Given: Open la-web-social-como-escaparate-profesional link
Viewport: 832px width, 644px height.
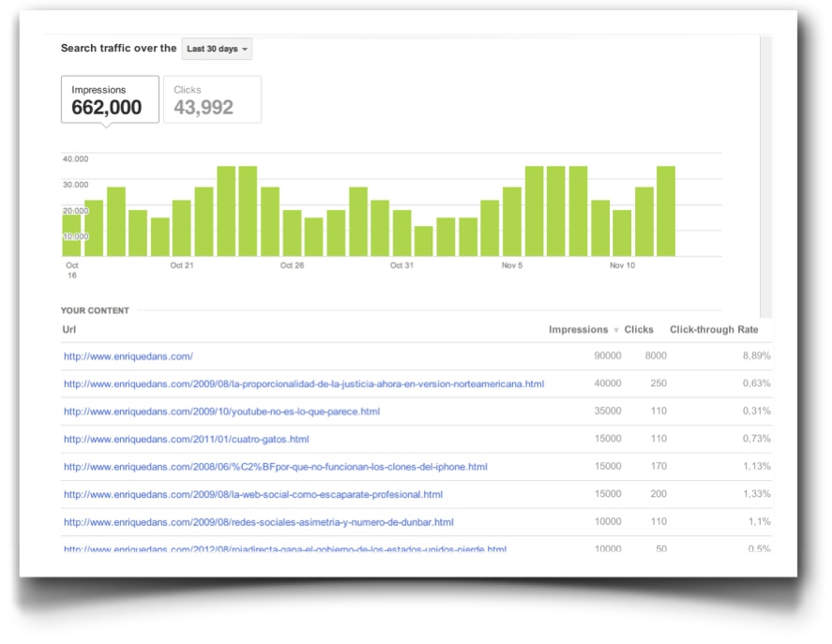Looking at the screenshot, I should click(x=252, y=494).
